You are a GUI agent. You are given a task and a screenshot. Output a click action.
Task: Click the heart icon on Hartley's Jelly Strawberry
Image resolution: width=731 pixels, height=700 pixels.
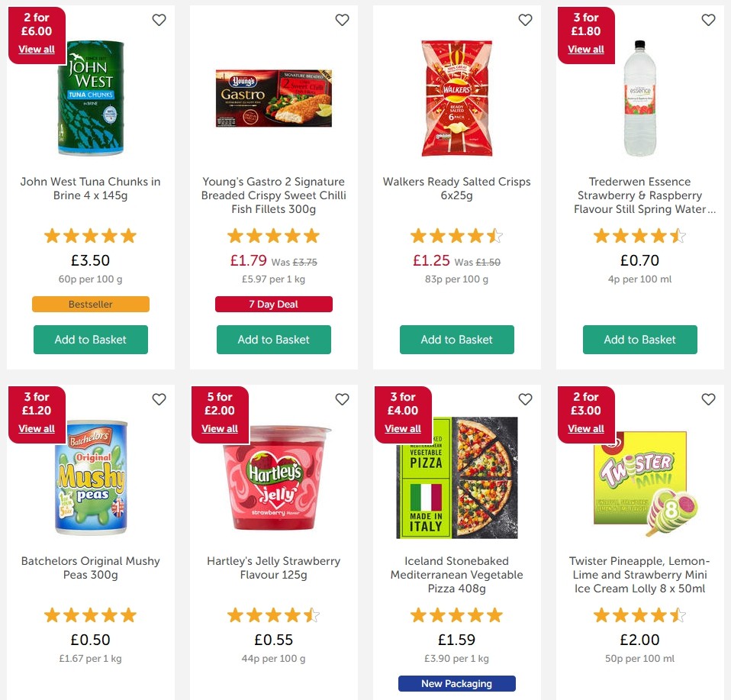point(342,399)
